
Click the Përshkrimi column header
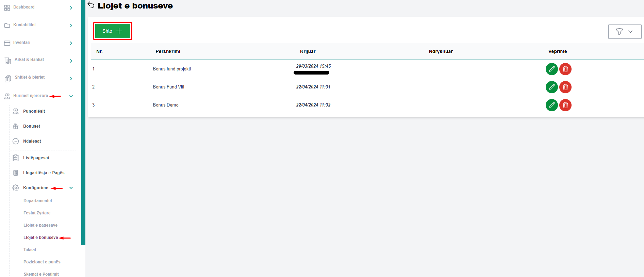click(168, 51)
